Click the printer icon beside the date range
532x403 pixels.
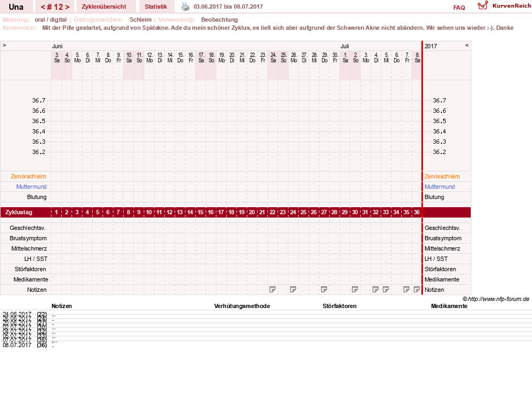click(185, 7)
